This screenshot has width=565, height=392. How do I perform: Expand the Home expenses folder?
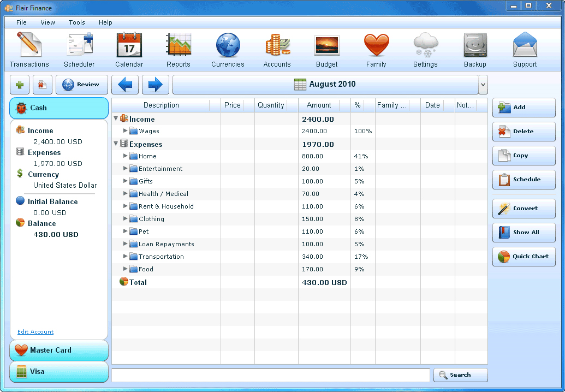coord(126,156)
